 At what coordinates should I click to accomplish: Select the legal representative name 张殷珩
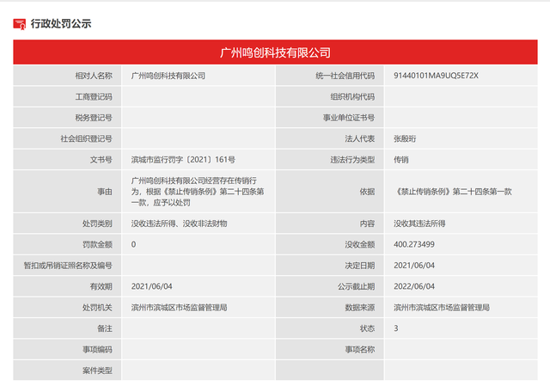click(x=405, y=139)
